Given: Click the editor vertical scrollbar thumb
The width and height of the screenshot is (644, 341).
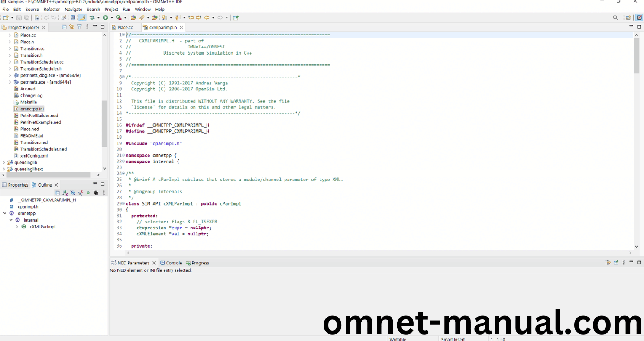Looking at the screenshot, I should pyautogui.click(x=636, y=55).
